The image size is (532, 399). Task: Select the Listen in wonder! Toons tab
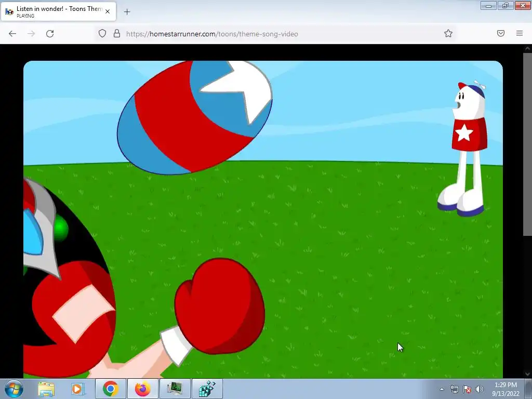[x=59, y=11]
